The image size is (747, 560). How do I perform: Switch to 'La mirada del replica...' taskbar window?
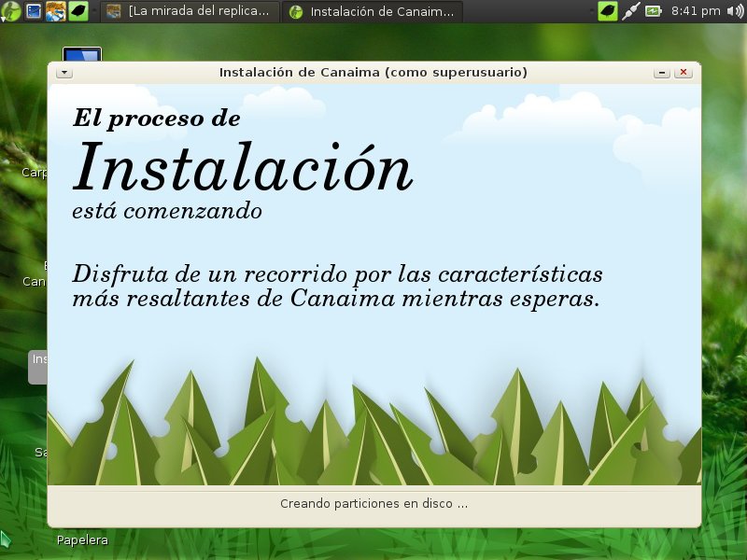point(190,12)
